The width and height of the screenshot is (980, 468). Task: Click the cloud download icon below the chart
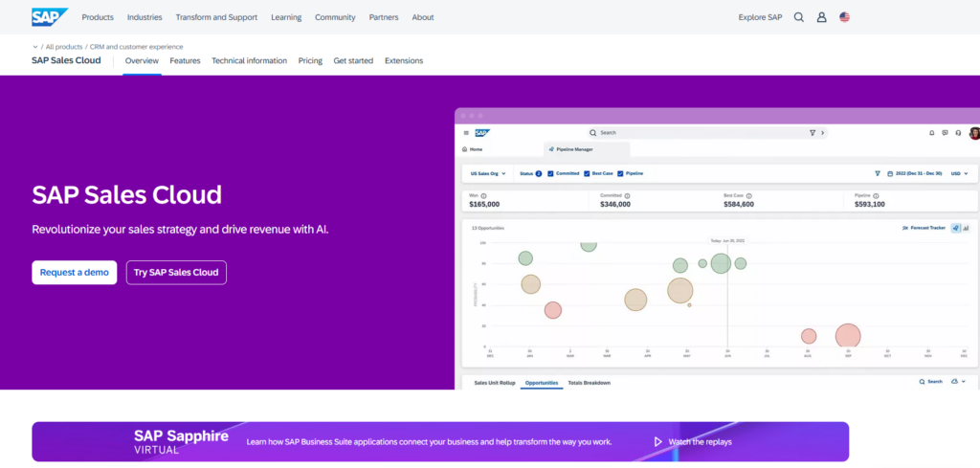coord(954,381)
